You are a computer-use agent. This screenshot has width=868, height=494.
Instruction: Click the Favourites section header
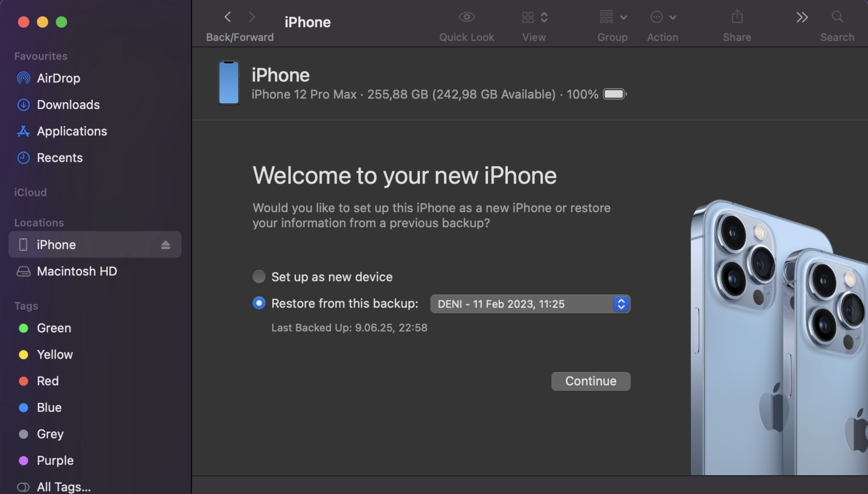tap(41, 56)
